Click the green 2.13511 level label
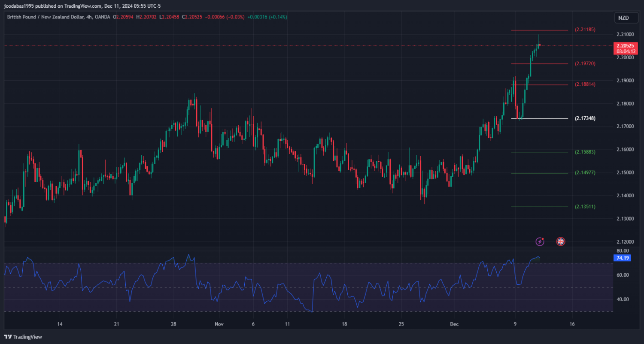 585,207
